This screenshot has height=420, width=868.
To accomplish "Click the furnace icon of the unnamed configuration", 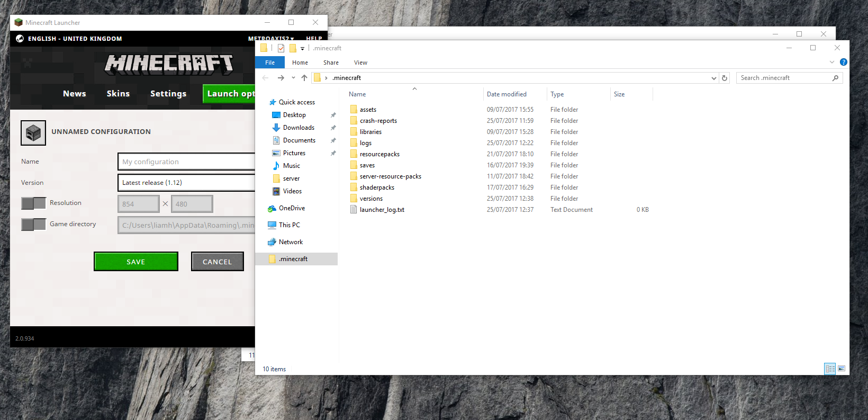I will pyautogui.click(x=33, y=132).
